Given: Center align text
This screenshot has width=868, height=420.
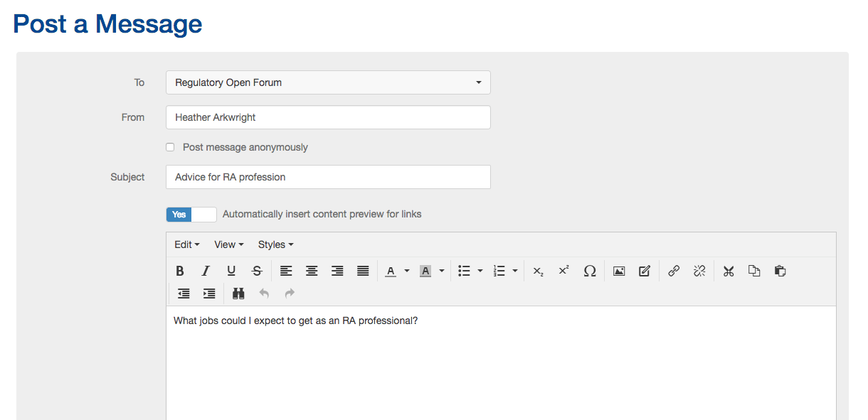Looking at the screenshot, I should coord(312,271).
